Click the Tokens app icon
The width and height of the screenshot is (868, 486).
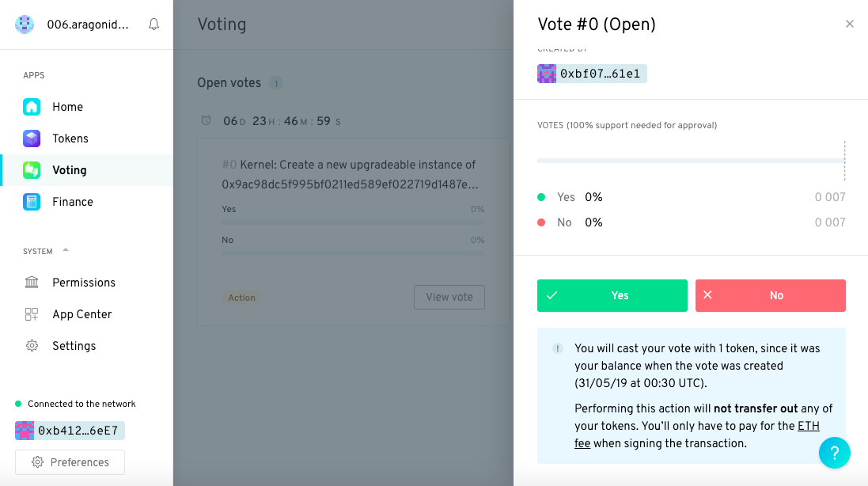[x=32, y=139]
